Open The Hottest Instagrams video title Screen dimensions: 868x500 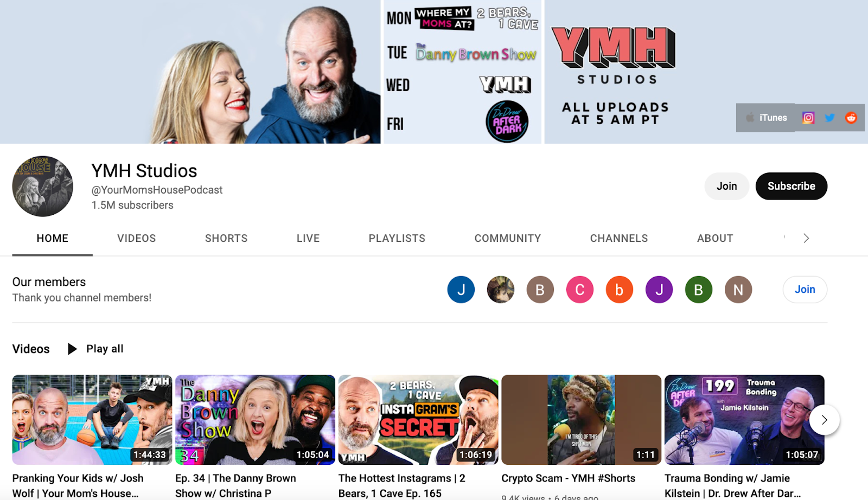tap(402, 486)
